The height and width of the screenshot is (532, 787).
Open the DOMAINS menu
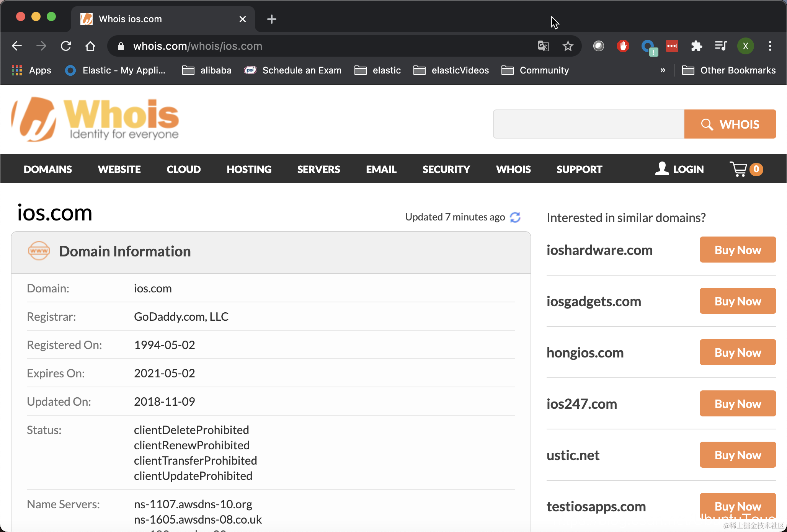pos(48,169)
